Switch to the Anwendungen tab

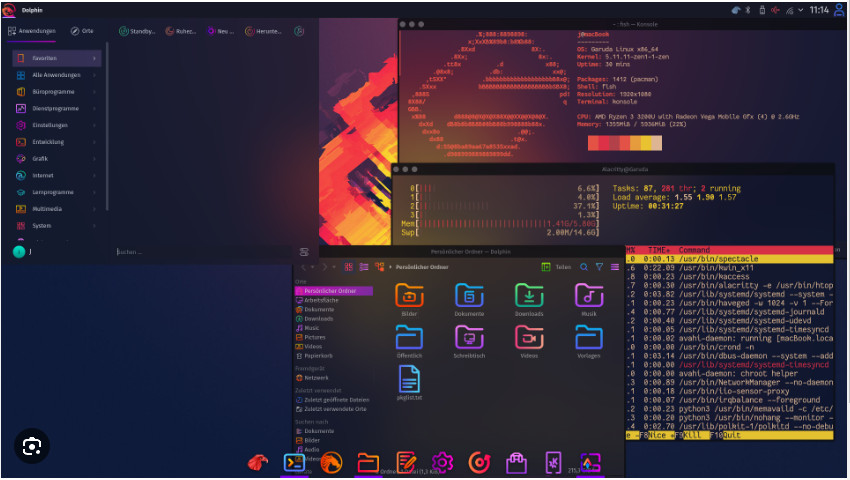[32, 31]
